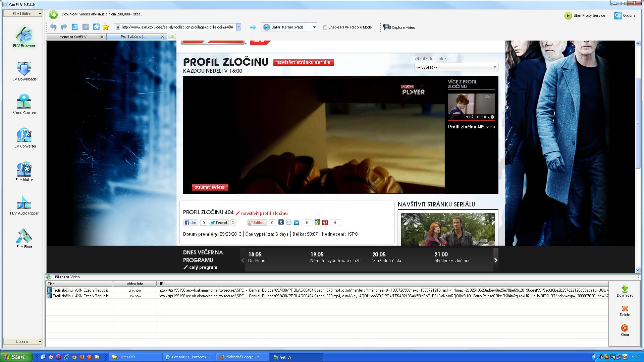Click the 'ztlumit světla' button
Screen dimensions: 644x362
[x=210, y=187]
